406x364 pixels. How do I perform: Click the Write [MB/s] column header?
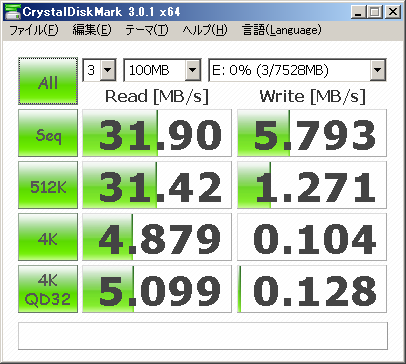click(x=313, y=97)
